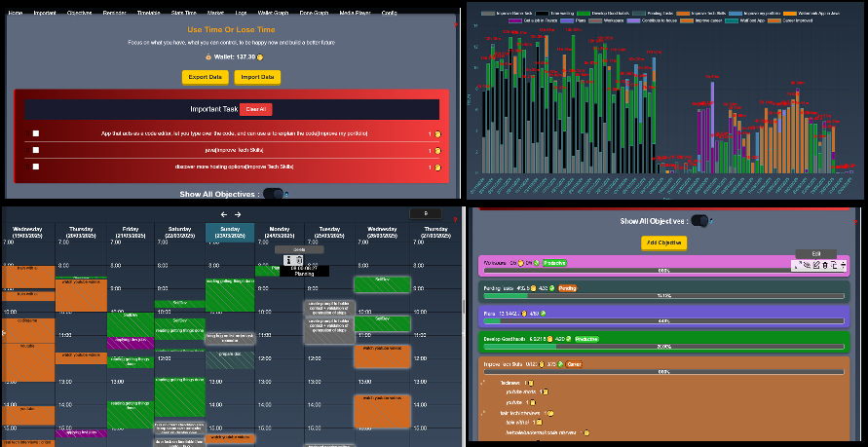The height and width of the screenshot is (447, 868).
Task: Click Productive tag on Workspace objective
Action: [x=554, y=263]
